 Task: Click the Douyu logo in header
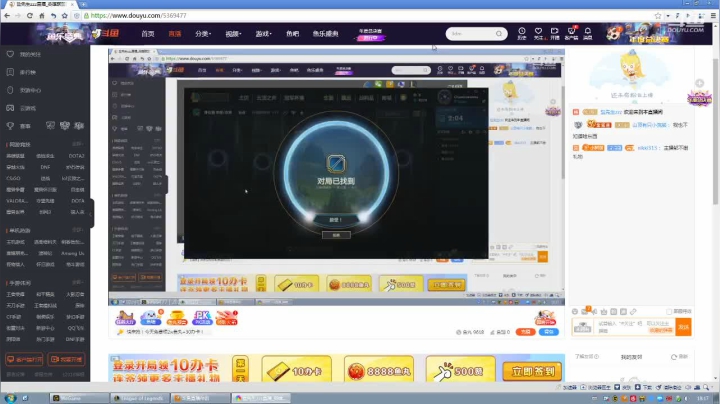[106, 33]
